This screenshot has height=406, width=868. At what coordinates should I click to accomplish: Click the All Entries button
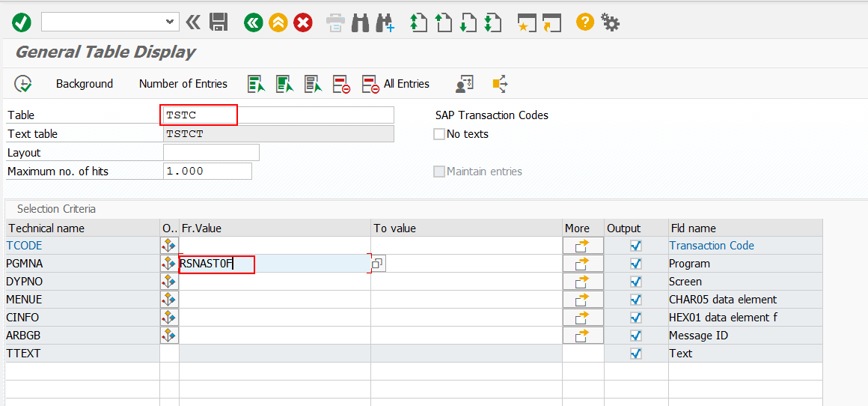tap(395, 84)
